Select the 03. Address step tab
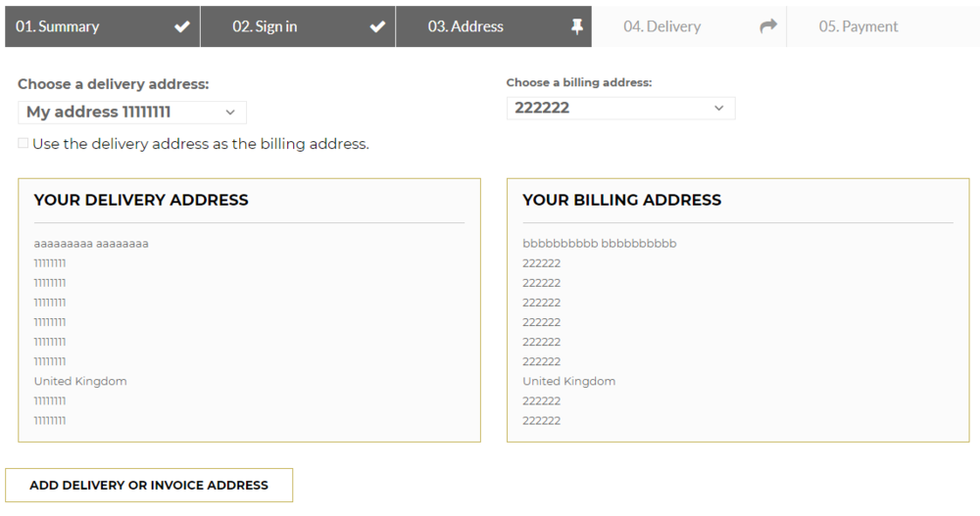The height and width of the screenshot is (516, 980). 465,26
